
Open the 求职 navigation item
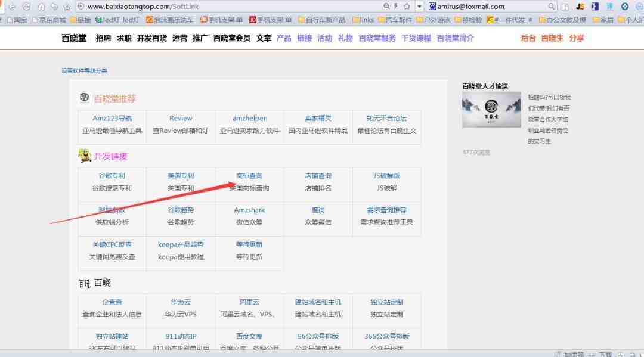(124, 38)
